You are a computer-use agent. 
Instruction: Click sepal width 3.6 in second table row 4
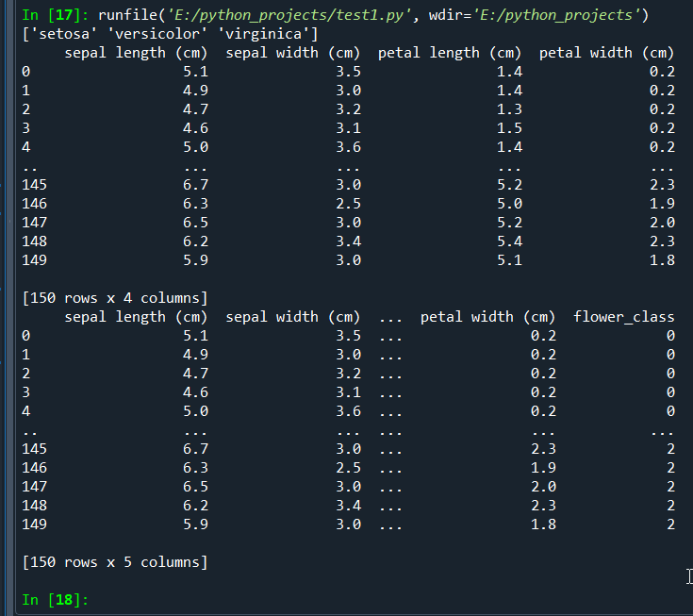click(x=348, y=411)
